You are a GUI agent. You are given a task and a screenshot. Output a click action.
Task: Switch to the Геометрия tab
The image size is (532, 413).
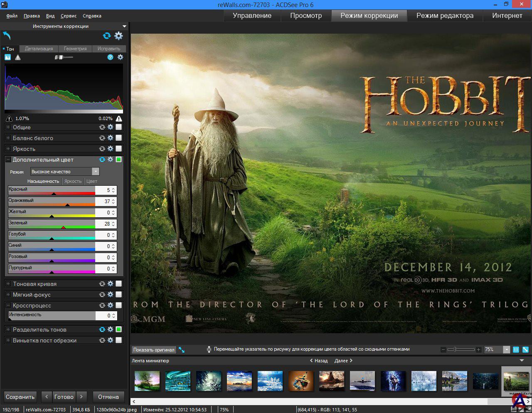(x=75, y=49)
